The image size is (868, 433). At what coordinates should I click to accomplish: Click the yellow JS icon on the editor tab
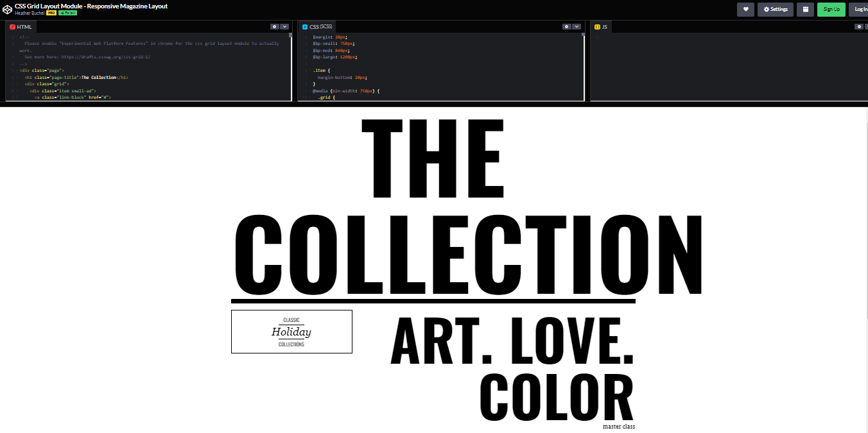coord(596,26)
